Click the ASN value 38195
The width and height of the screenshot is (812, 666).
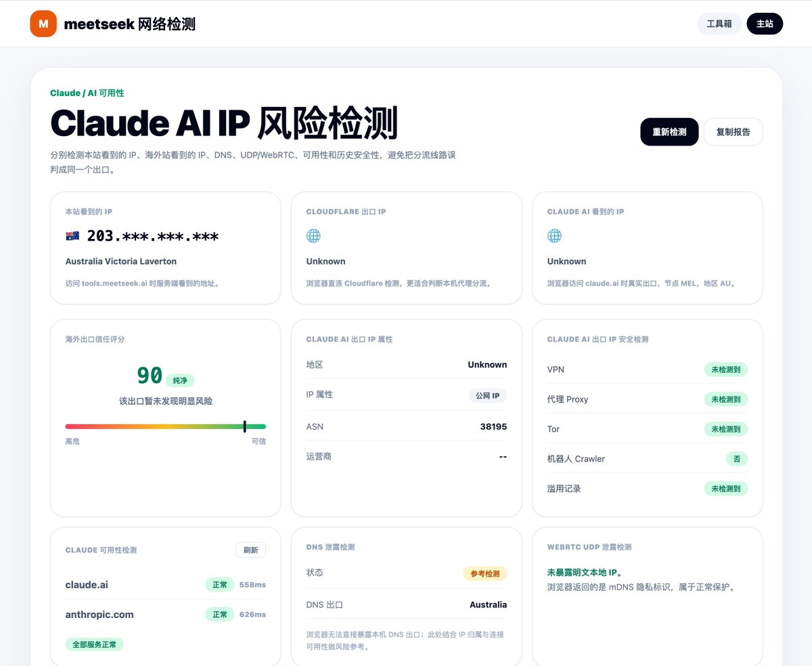pyautogui.click(x=493, y=426)
